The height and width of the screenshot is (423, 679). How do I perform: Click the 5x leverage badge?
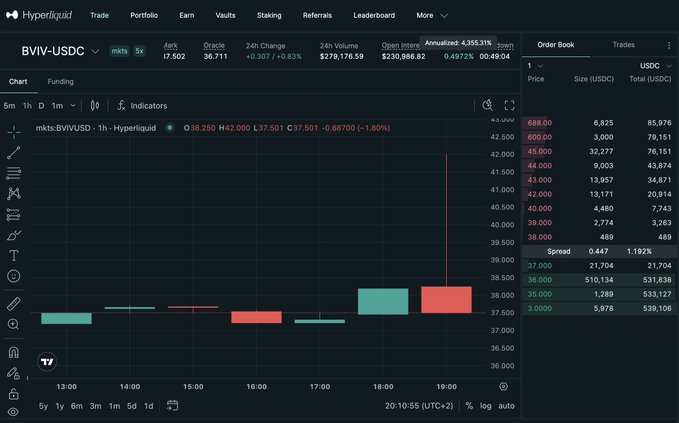coord(139,51)
